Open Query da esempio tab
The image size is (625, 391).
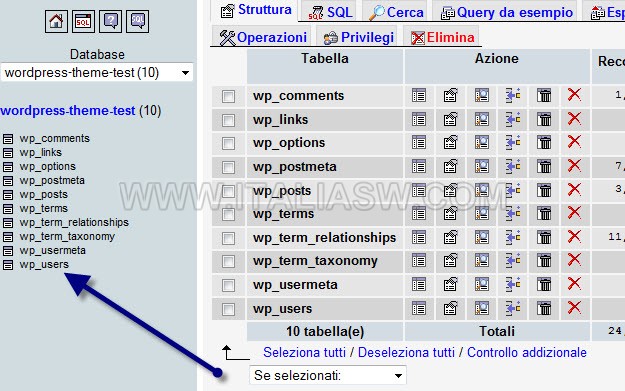(x=507, y=12)
